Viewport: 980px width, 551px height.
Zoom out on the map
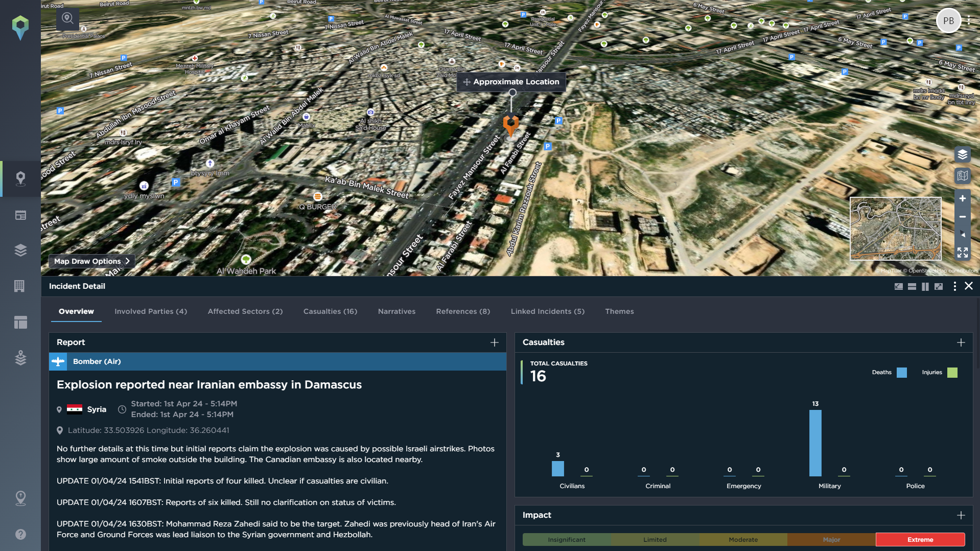click(x=963, y=217)
